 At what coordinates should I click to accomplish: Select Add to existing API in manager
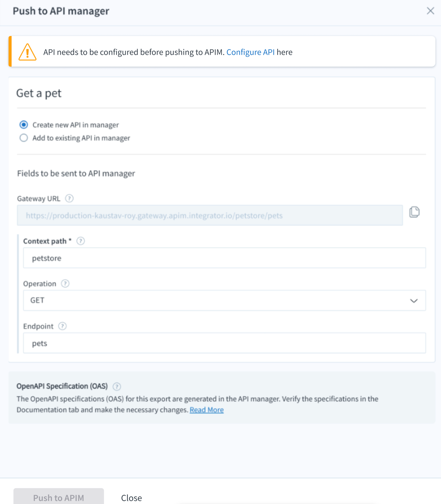[24, 138]
